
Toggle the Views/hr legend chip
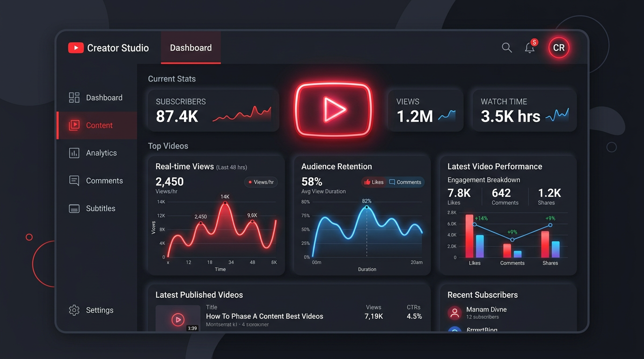coord(261,182)
